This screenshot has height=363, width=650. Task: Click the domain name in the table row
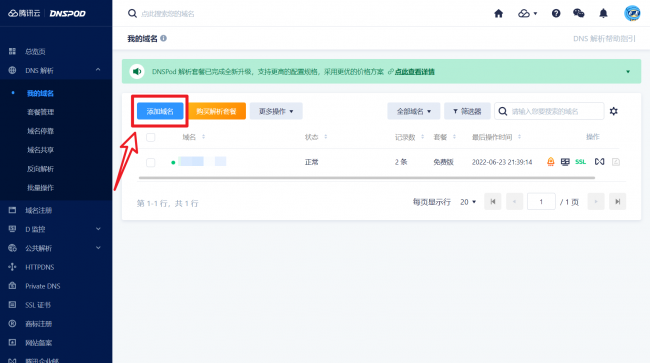click(203, 161)
